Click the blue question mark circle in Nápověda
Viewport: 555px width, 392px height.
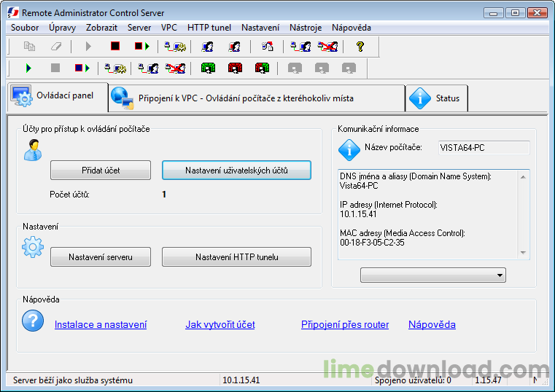tap(33, 321)
